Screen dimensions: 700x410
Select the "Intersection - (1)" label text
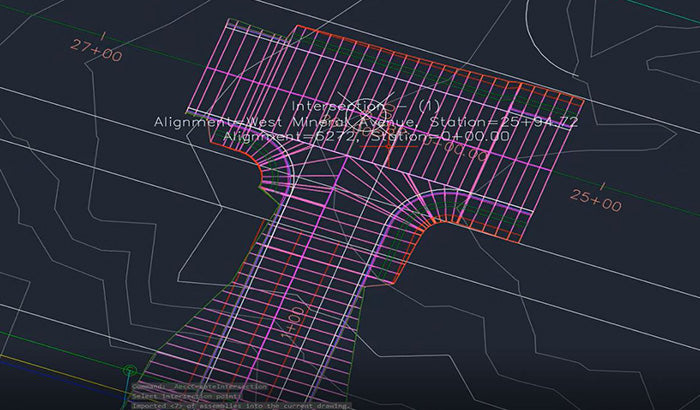tap(366, 106)
